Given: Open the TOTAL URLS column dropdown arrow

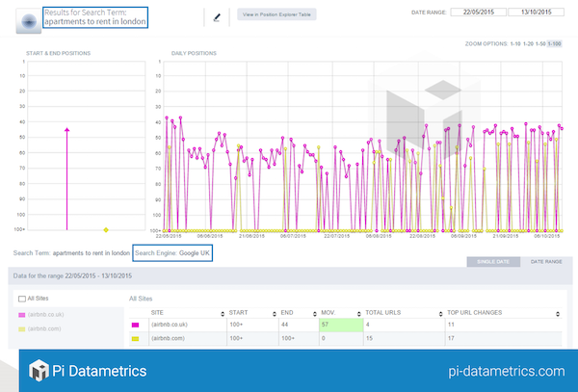Looking at the screenshot, I should tap(436, 313).
